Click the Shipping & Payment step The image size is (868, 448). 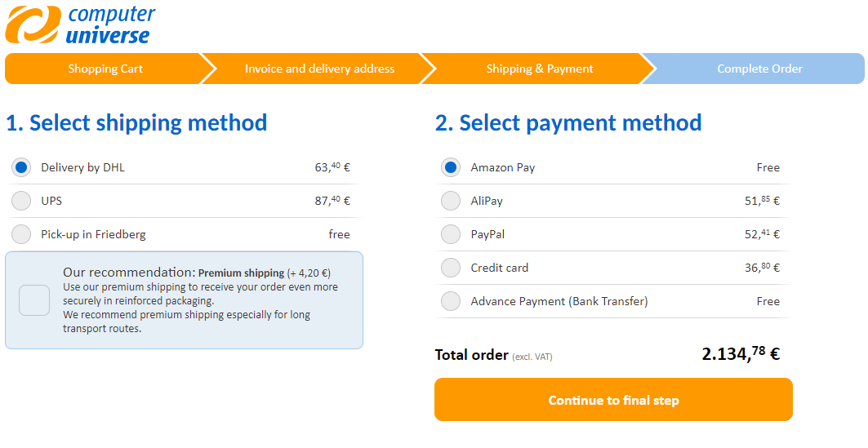pyautogui.click(x=539, y=69)
